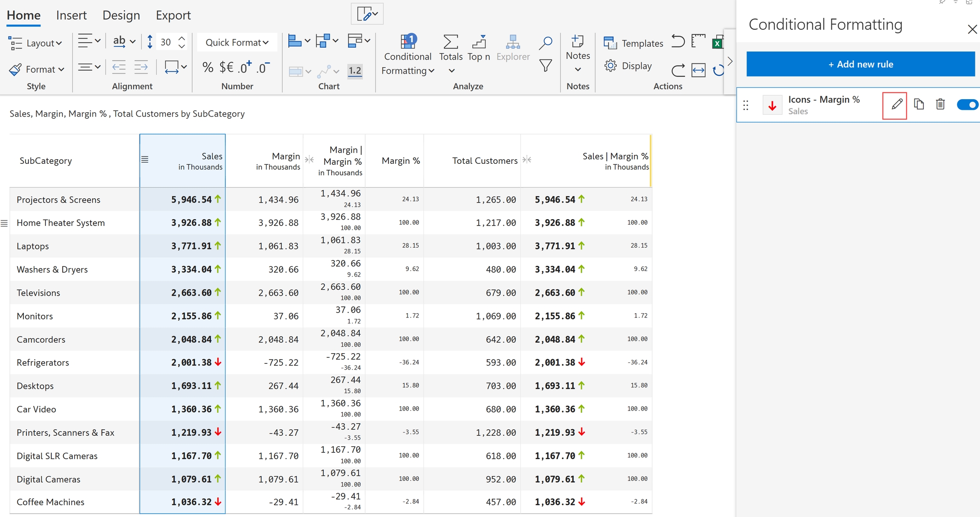980x517 pixels.
Task: Delete the Icons - Margin % rule
Action: click(x=940, y=105)
